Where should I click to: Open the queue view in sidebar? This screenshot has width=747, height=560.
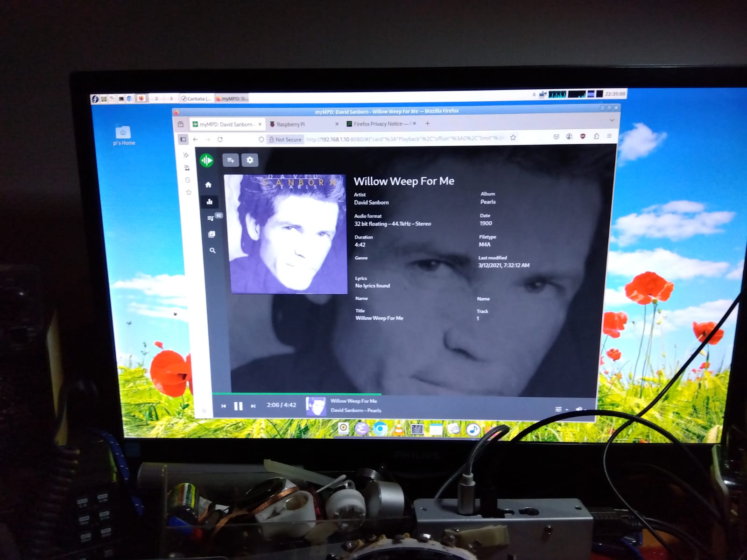[211, 218]
